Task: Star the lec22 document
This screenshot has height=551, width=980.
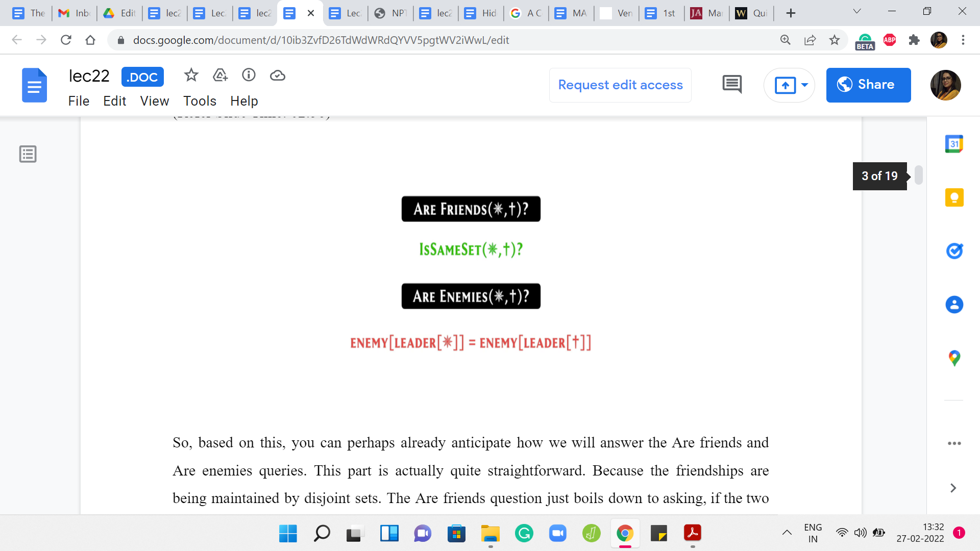Action: coord(191,76)
